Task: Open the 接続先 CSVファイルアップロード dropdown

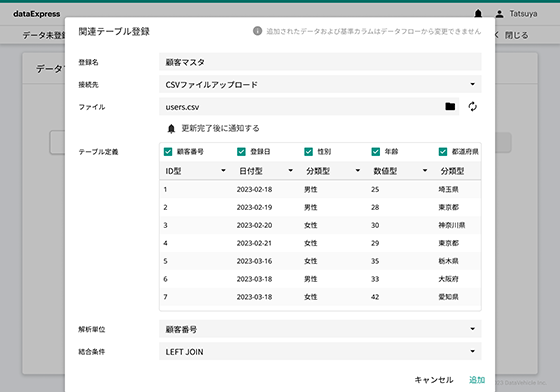Action: click(320, 84)
